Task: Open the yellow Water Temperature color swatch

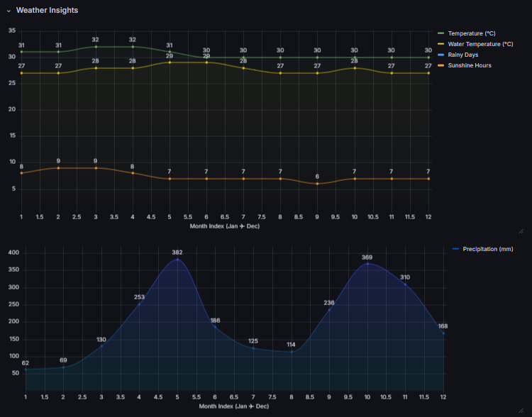Action: point(440,44)
